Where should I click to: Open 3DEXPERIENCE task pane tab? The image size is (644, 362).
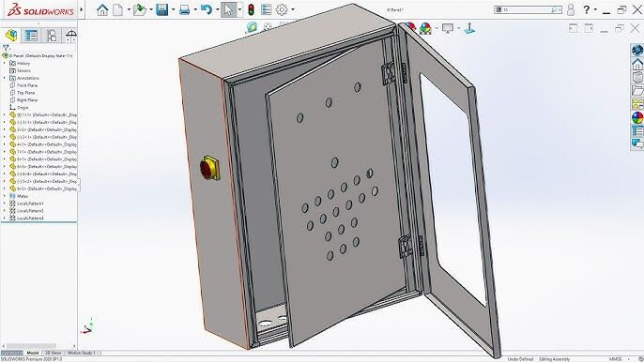(x=637, y=51)
